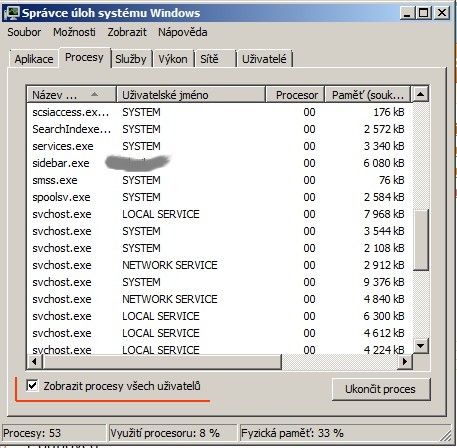Click 'Využití procesoru: 8 %' status entry

coord(172,433)
